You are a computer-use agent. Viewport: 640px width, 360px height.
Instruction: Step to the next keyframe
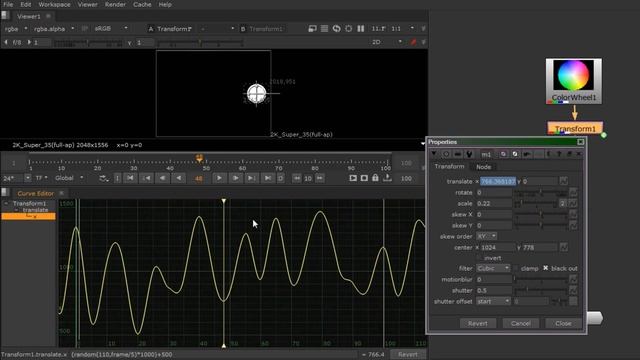[x=251, y=178]
